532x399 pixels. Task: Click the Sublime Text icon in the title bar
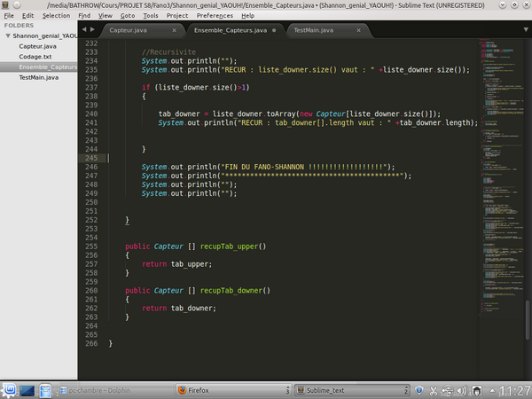[x=6, y=4]
